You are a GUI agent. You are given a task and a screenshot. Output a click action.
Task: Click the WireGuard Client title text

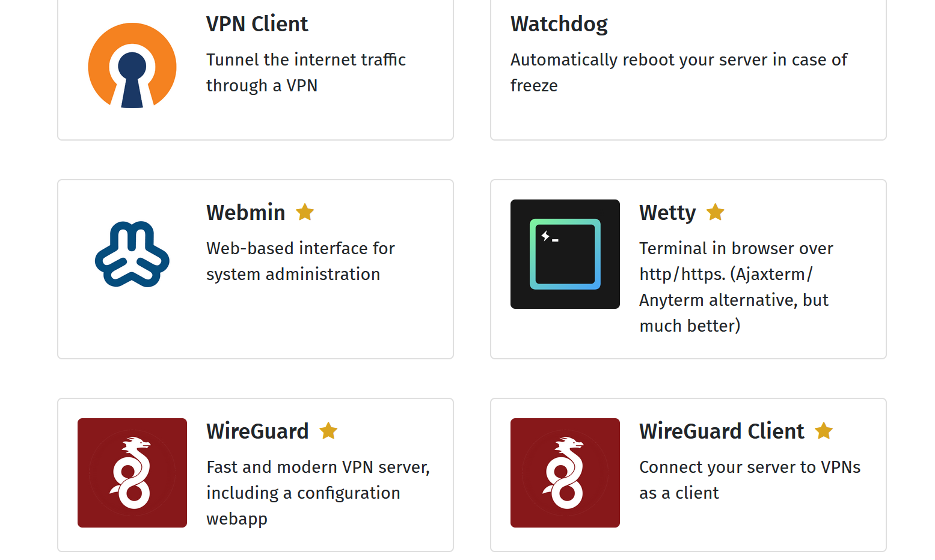pos(721,431)
